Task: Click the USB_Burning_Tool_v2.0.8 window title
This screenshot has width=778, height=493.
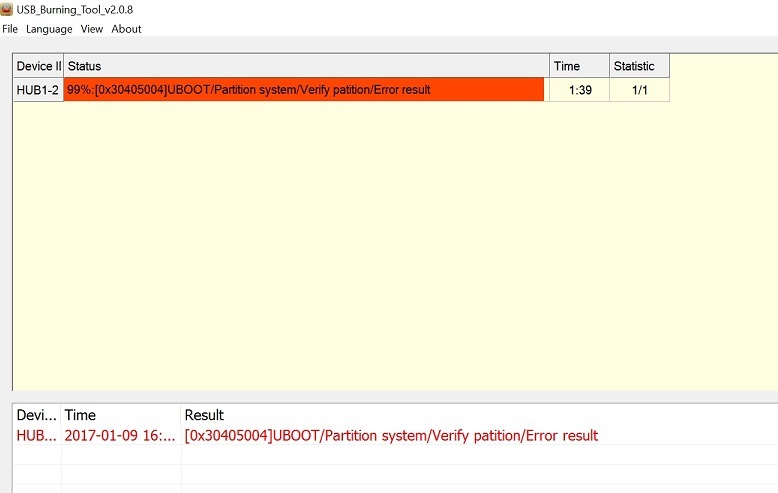Action: [74, 9]
